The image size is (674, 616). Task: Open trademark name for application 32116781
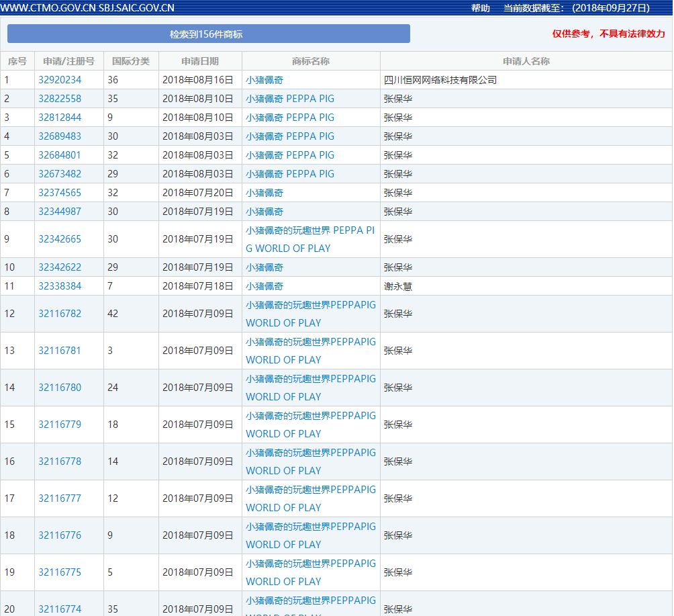[x=310, y=351]
